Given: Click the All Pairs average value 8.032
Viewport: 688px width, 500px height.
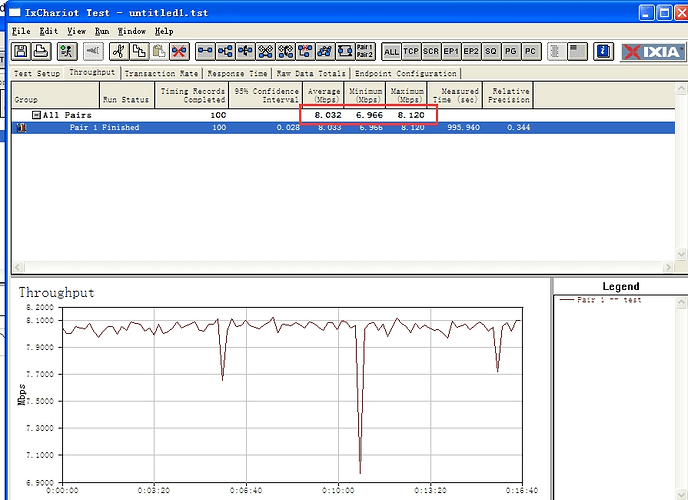Looking at the screenshot, I should coord(328,115).
